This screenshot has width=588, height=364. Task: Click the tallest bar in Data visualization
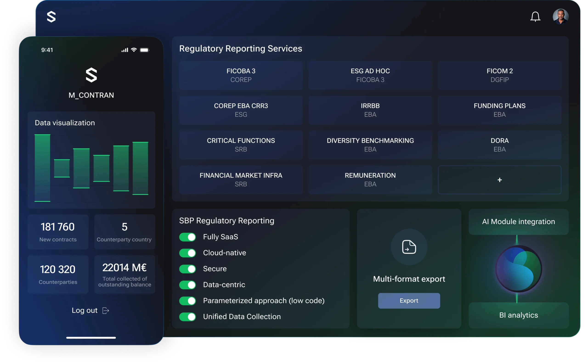42,168
